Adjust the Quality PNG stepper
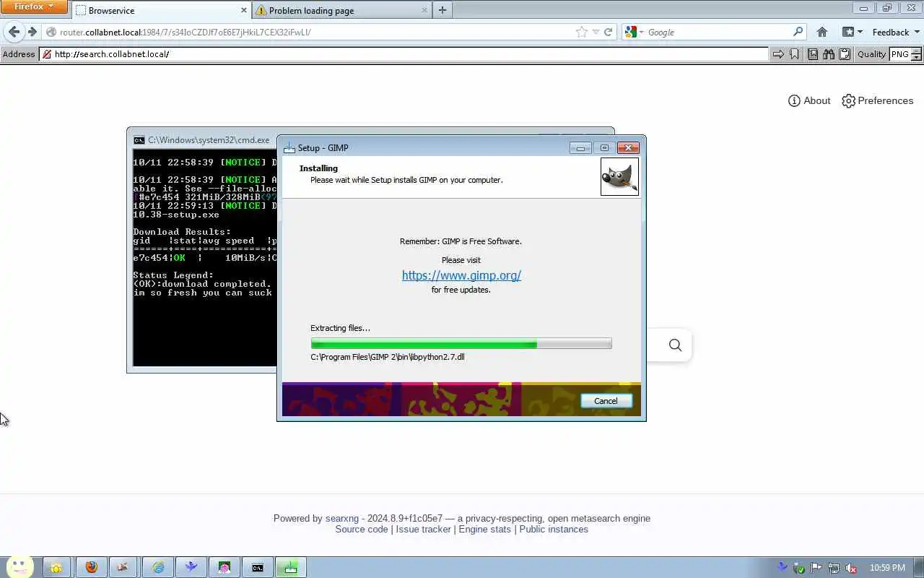The height and width of the screenshot is (578, 924). tap(917, 54)
